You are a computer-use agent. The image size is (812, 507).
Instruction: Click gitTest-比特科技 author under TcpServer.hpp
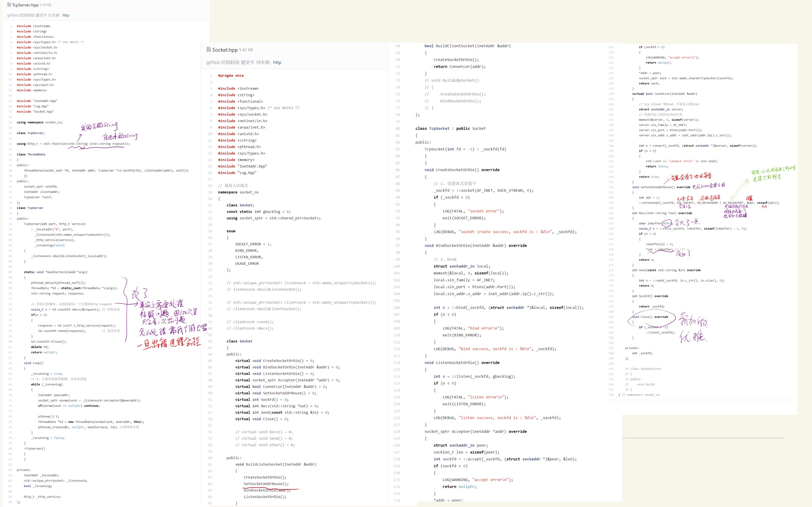pyautogui.click(x=21, y=15)
